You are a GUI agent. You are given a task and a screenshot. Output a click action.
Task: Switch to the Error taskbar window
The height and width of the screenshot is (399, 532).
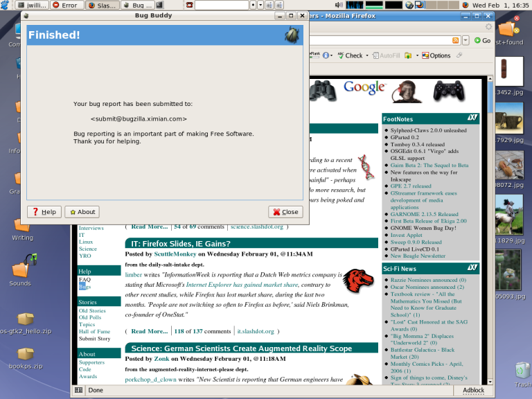point(66,5)
